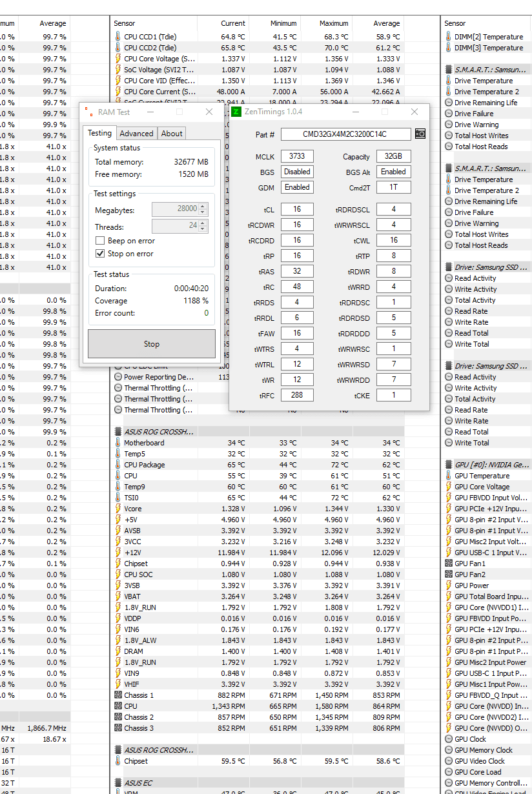Click the GPU Power lightning icon
Image resolution: width=532 pixels, height=794 pixels.
click(x=449, y=585)
